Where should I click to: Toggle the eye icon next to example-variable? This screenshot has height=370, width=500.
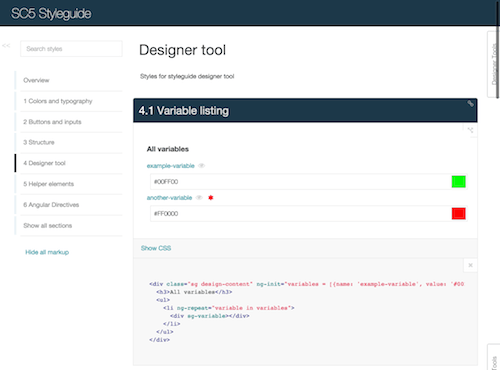[202, 166]
